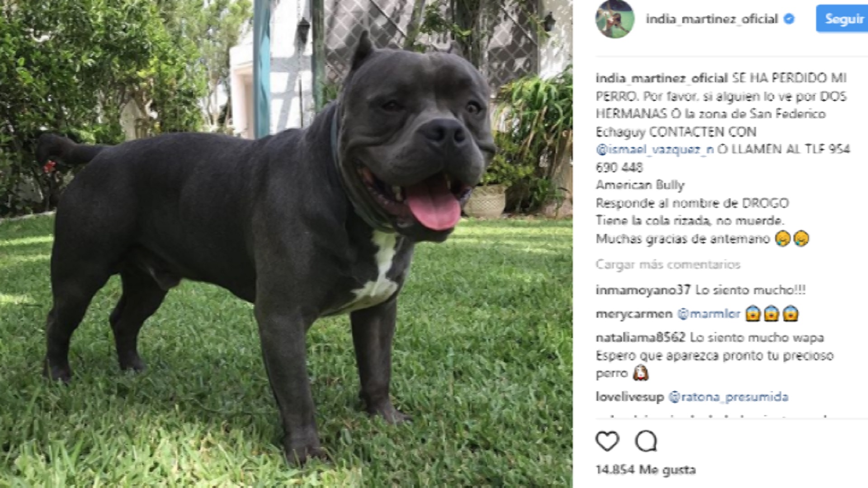
Task: Open commenter merycarmen profile
Action: [x=634, y=314]
